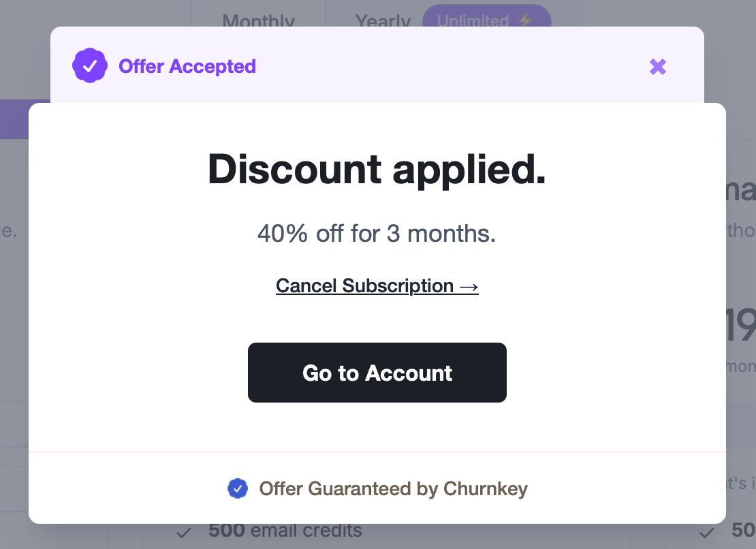The height and width of the screenshot is (549, 756).
Task: Click the arrow after Cancel Subscription
Action: (469, 285)
